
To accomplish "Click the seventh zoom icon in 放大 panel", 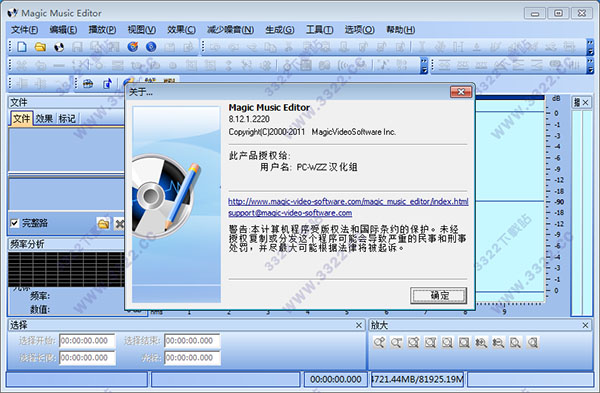I will (481, 342).
